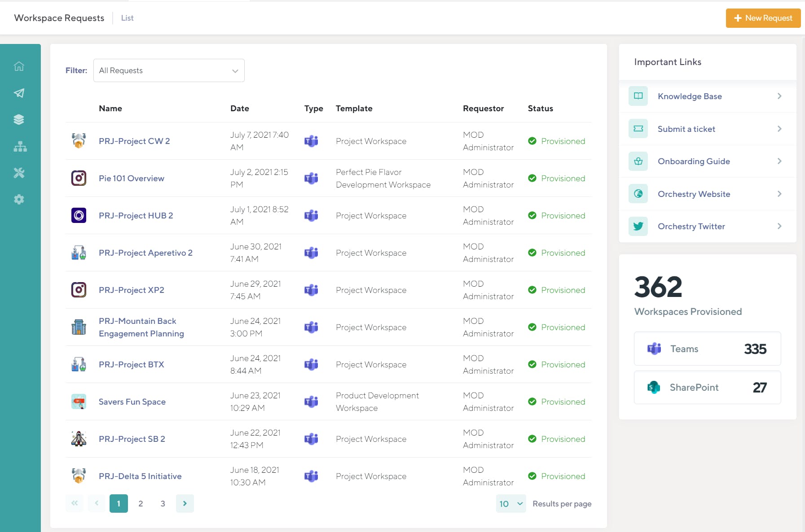This screenshot has width=805, height=532.
Task: Open the stacked layers sidebar icon
Action: tap(19, 120)
